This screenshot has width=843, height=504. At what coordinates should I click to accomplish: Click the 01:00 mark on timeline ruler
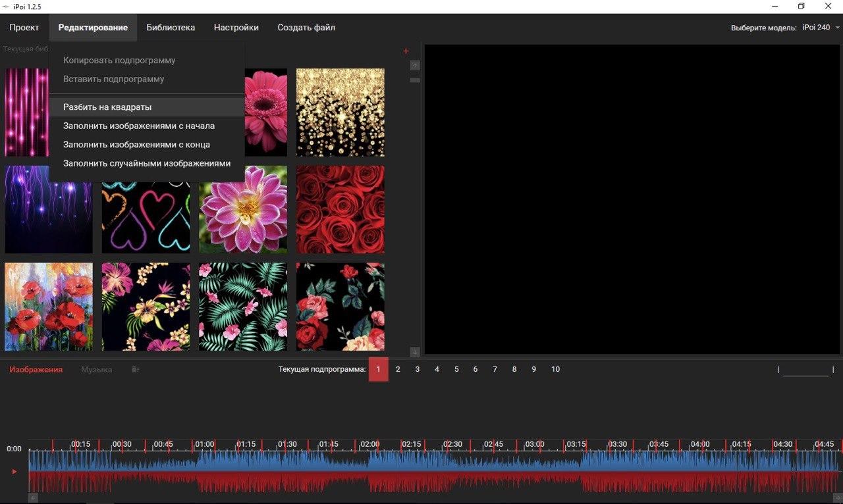[x=205, y=444]
